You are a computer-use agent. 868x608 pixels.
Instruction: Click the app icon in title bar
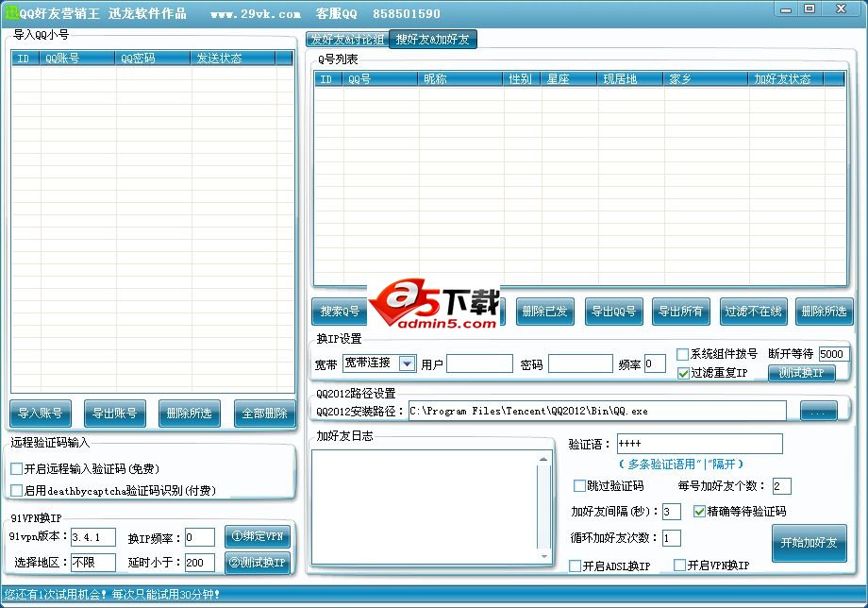[10, 12]
